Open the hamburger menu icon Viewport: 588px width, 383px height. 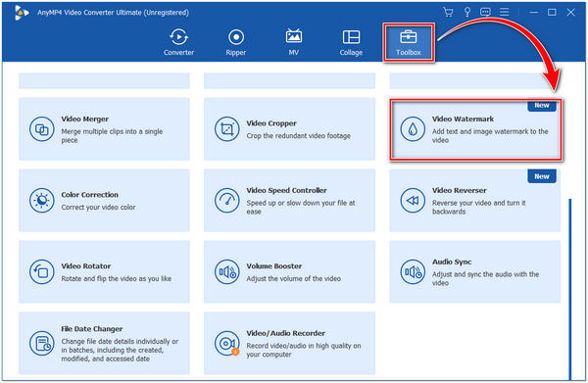pyautogui.click(x=505, y=12)
